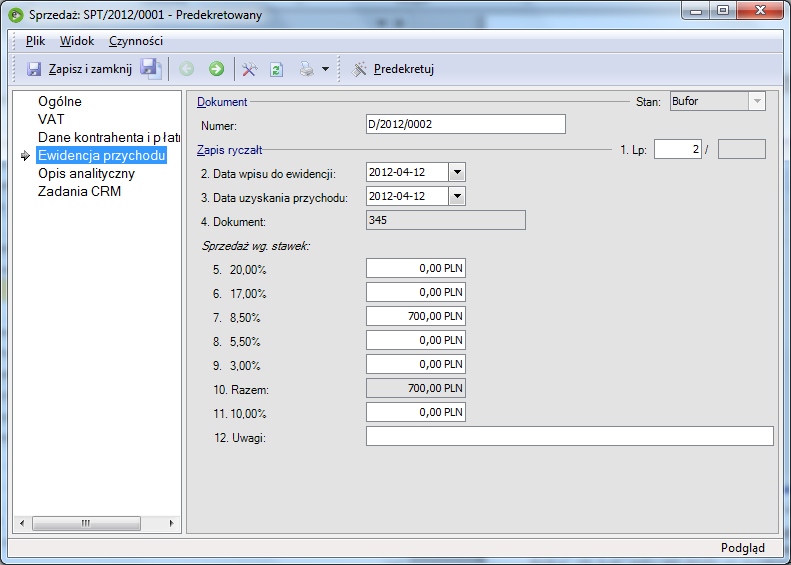This screenshot has height=565, width=791.
Task: Click the side panel horizontal scrollbar thumb
Action: (x=86, y=524)
